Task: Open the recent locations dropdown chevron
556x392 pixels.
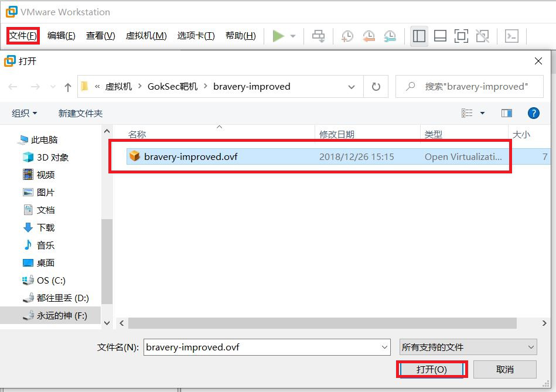Action: coord(53,87)
